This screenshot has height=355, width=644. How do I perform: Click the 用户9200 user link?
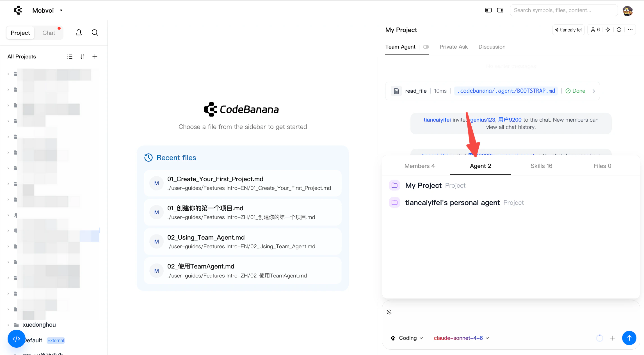pyautogui.click(x=510, y=120)
